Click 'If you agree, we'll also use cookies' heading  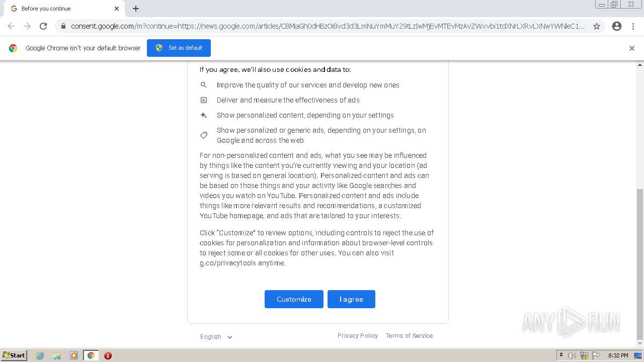(x=275, y=69)
